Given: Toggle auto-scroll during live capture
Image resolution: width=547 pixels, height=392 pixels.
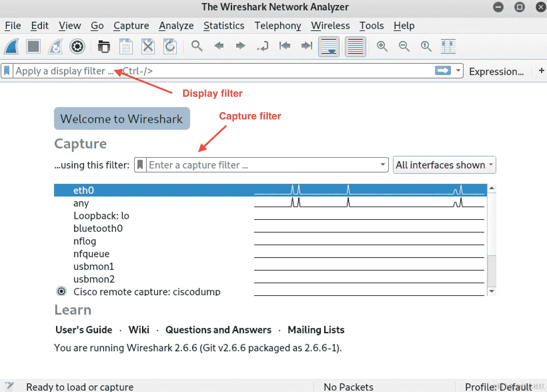Looking at the screenshot, I should click(x=329, y=47).
